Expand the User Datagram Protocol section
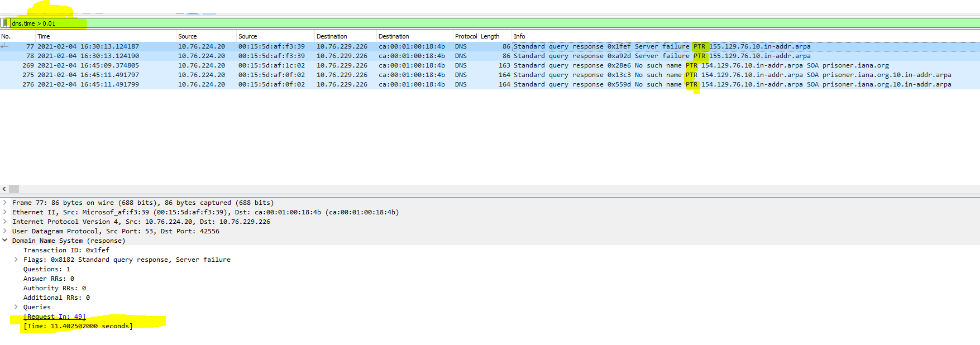980x345 pixels. click(5, 231)
